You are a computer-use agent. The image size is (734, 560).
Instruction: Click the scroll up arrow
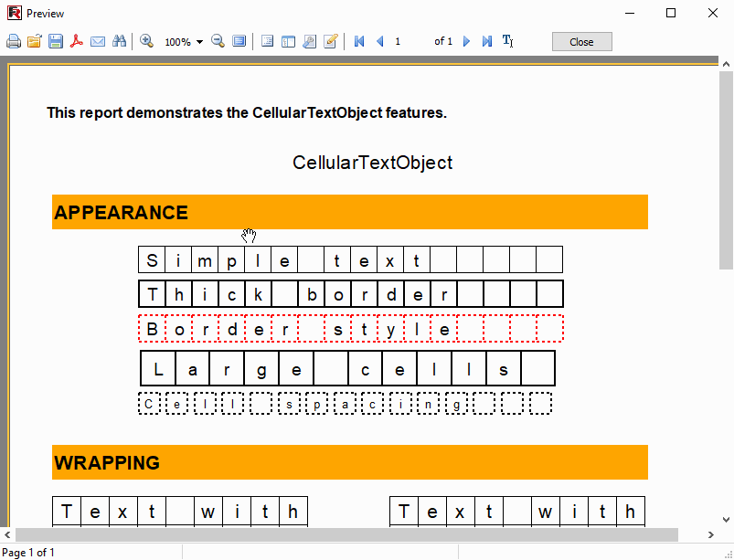tap(726, 64)
